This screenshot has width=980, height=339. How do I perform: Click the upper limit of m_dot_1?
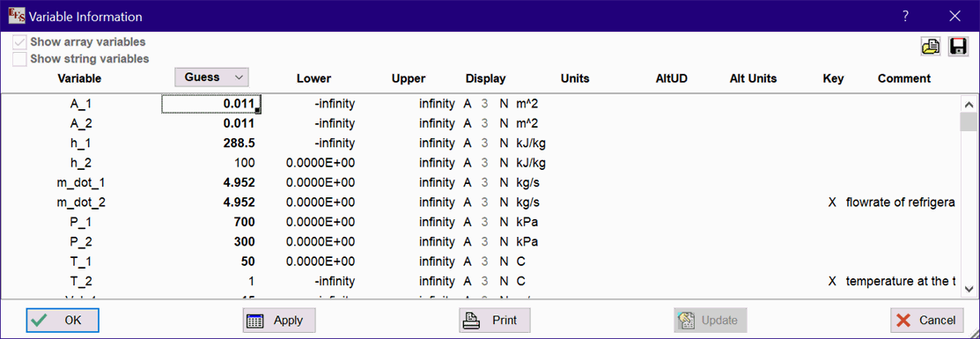(437, 182)
